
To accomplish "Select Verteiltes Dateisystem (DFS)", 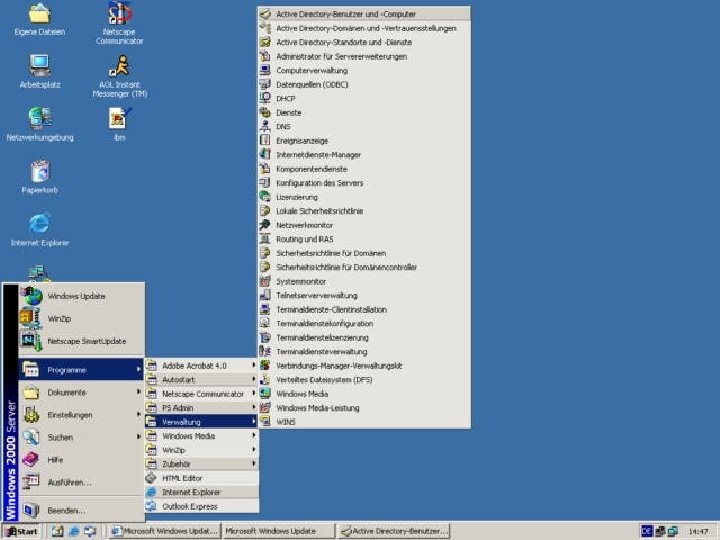I will tap(364, 380).
